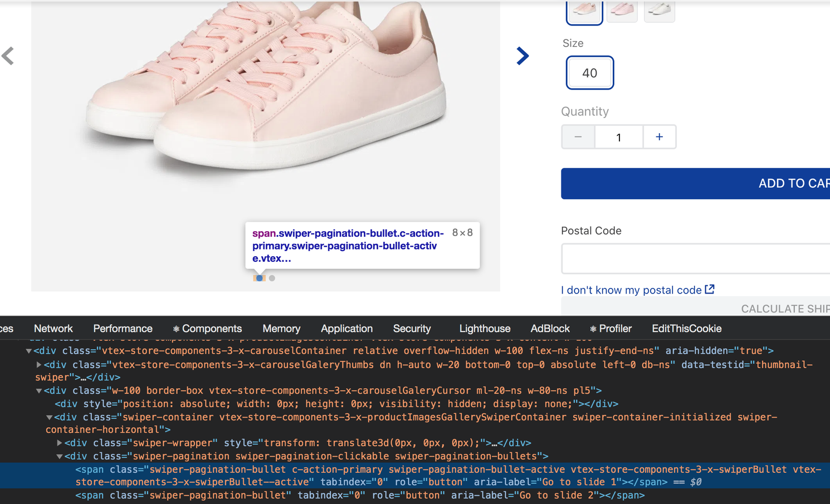Screen dimensions: 830x504
Task: Switch to the React Components tab
Action: [x=207, y=329]
